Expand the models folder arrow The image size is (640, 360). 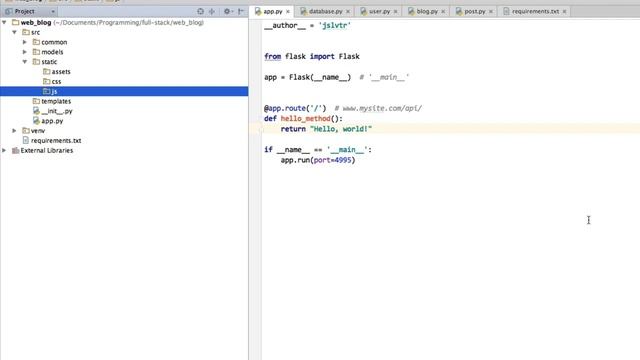tap(24, 52)
